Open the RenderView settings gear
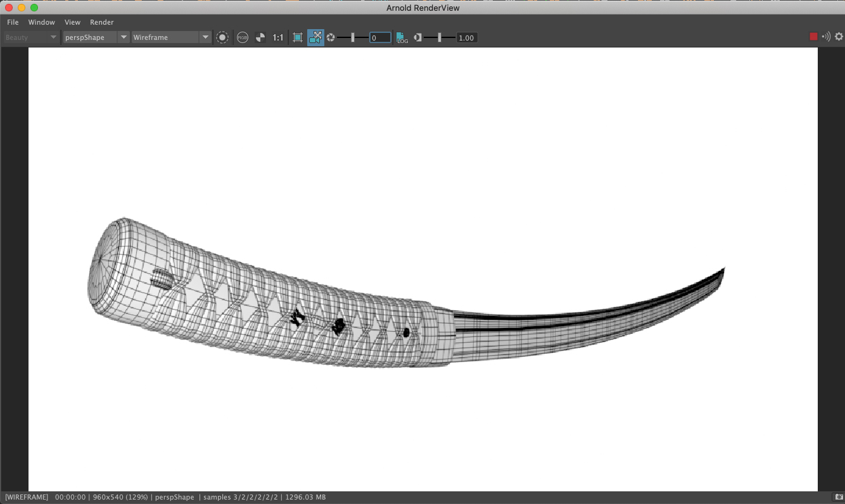The width and height of the screenshot is (845, 504). pyautogui.click(x=839, y=37)
